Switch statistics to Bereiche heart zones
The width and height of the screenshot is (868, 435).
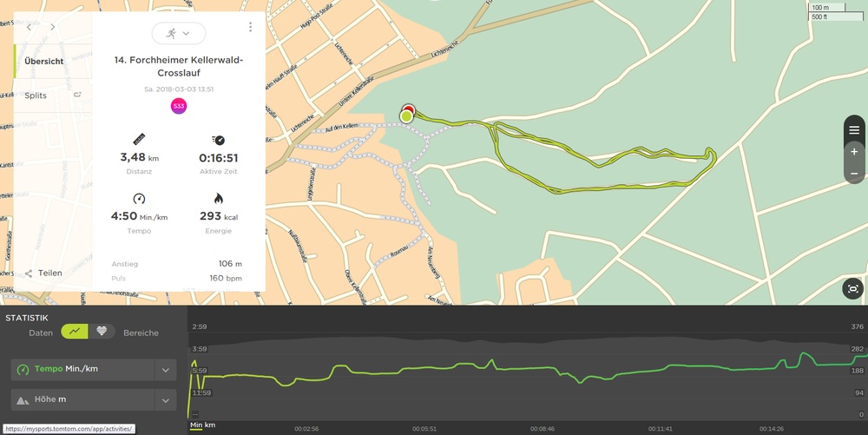(102, 332)
